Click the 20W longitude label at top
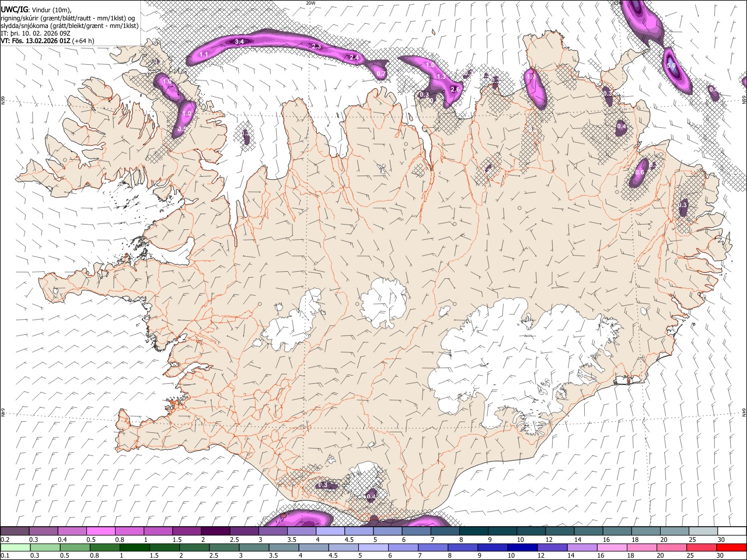747x560 pixels. [310, 3]
